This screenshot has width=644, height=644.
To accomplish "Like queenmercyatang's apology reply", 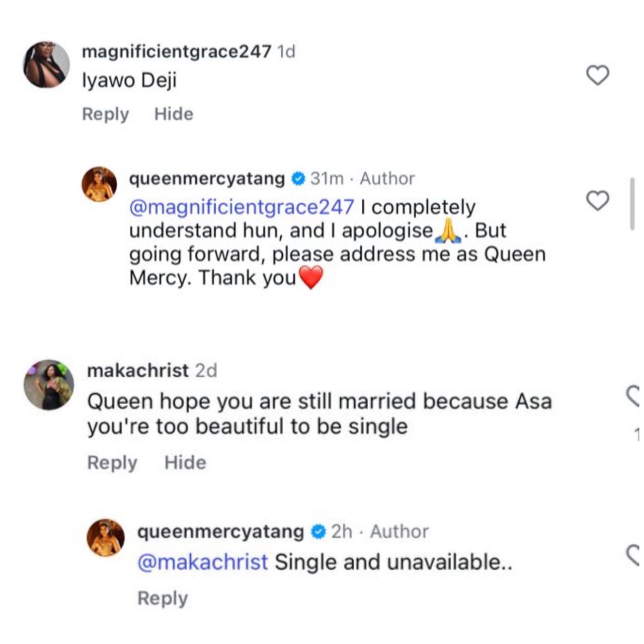I will pyautogui.click(x=598, y=201).
